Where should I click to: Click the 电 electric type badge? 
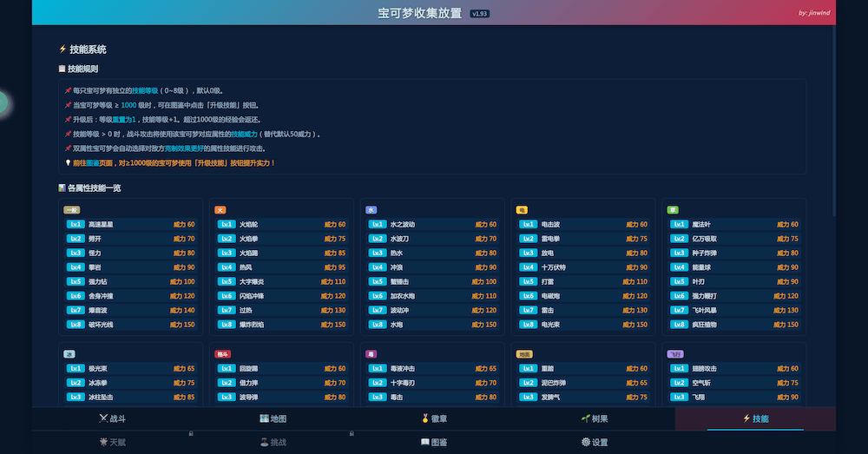[522, 209]
